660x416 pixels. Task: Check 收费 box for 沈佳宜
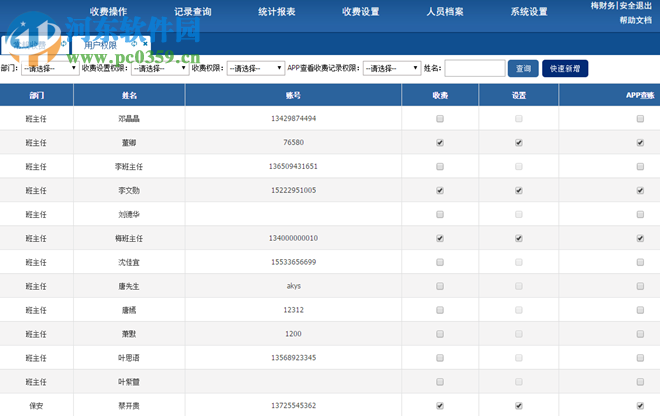click(x=440, y=262)
